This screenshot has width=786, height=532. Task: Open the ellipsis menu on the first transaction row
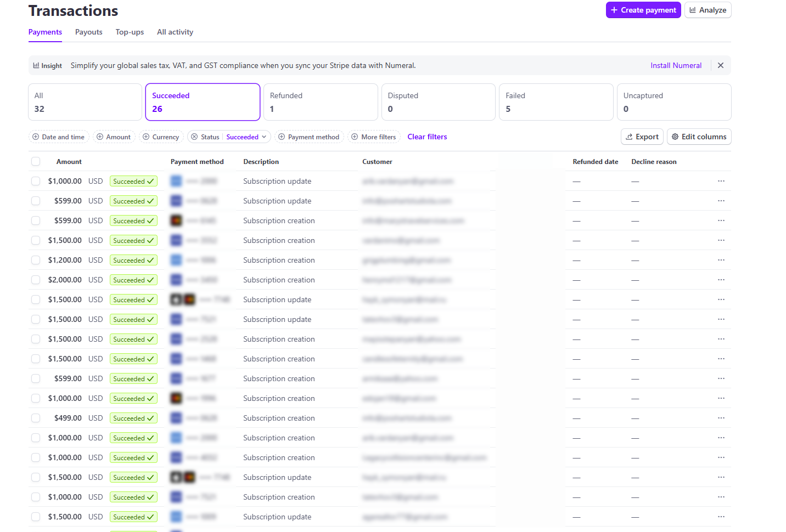coord(721,180)
